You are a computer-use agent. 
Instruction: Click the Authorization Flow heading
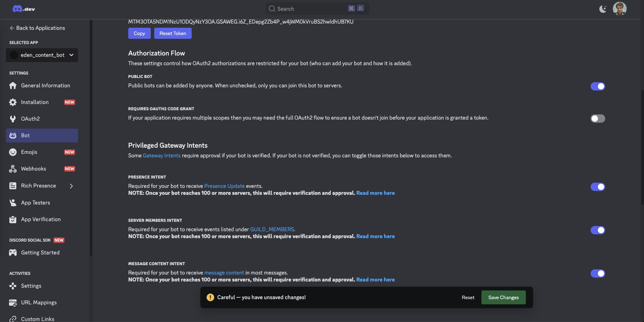pos(156,53)
